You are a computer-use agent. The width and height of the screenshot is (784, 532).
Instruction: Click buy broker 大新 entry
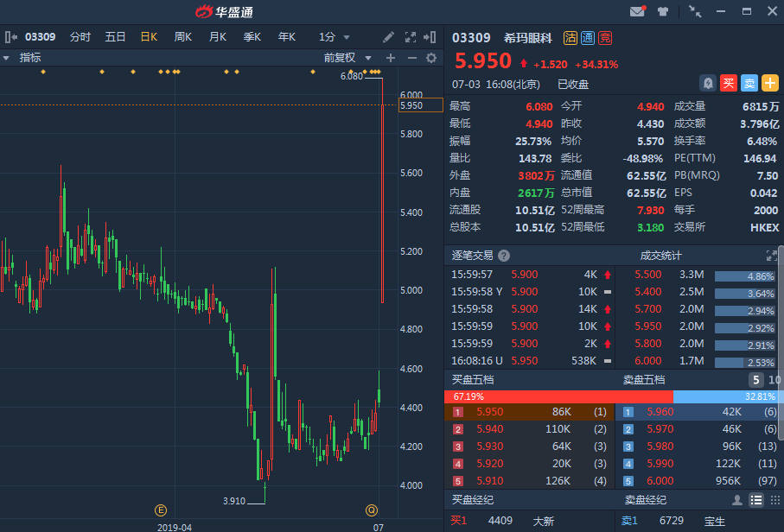coord(543,522)
